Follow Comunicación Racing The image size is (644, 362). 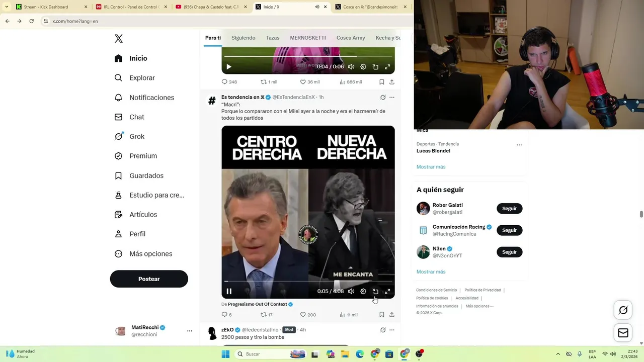(x=510, y=230)
